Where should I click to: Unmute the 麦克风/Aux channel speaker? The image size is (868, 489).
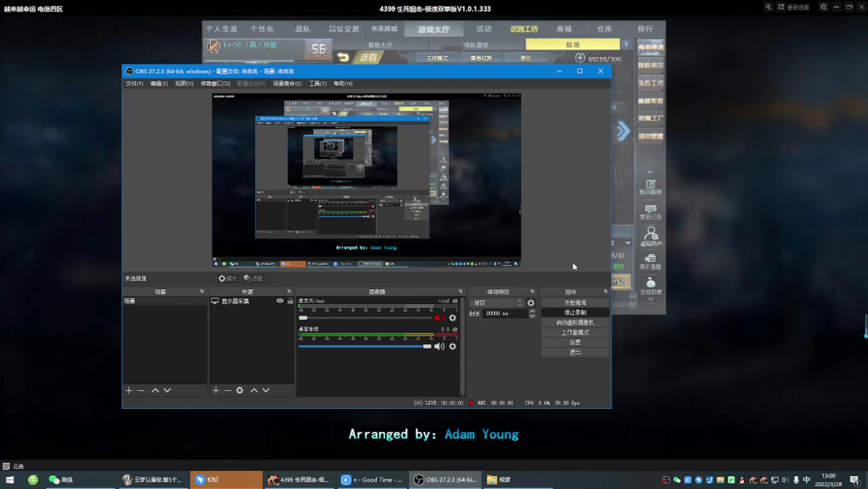439,318
